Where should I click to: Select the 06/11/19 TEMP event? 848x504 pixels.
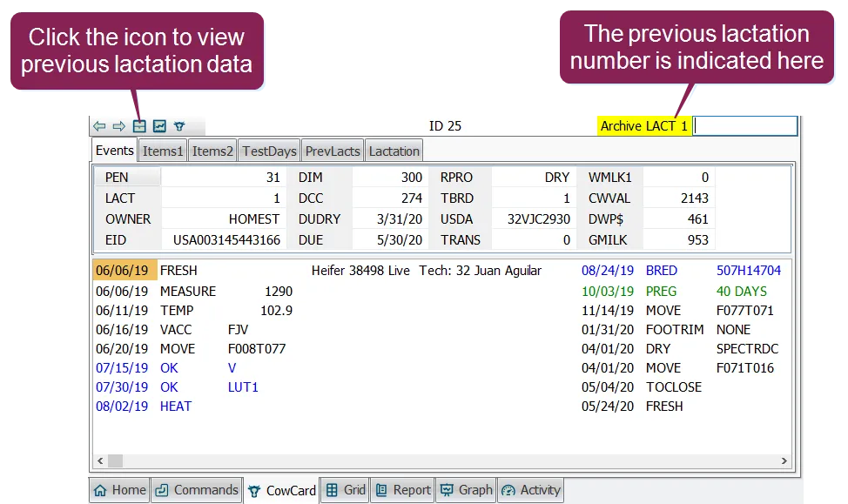pos(194,311)
